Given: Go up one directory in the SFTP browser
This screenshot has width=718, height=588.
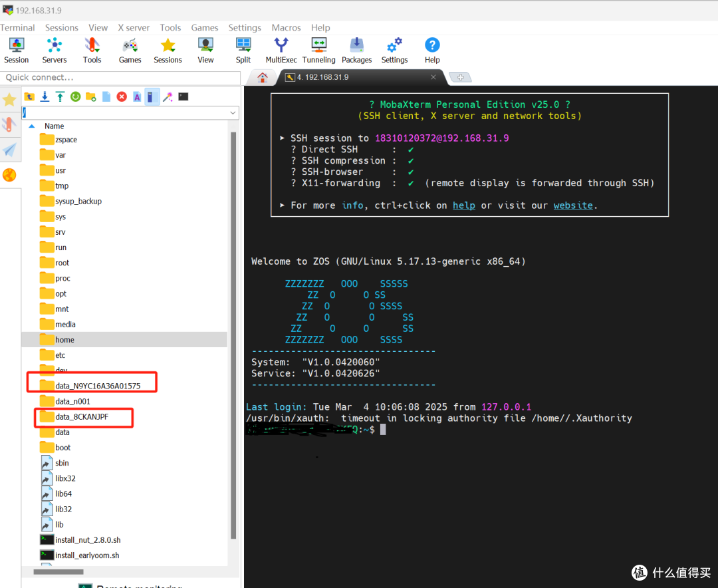Looking at the screenshot, I should [x=29, y=96].
